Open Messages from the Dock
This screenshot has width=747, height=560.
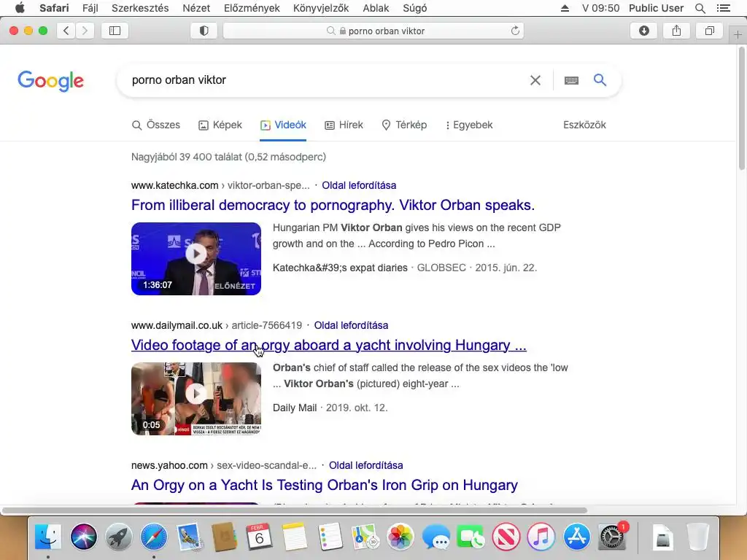coord(436,537)
